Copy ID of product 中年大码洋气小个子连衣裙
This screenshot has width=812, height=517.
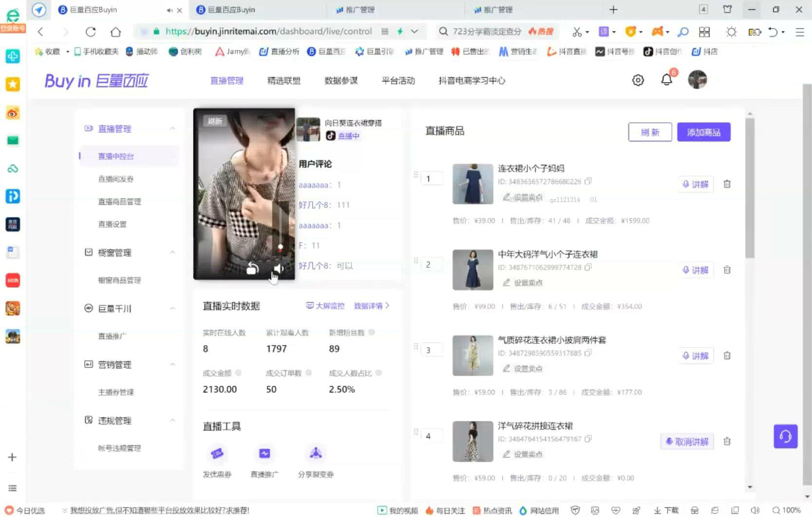(x=588, y=267)
